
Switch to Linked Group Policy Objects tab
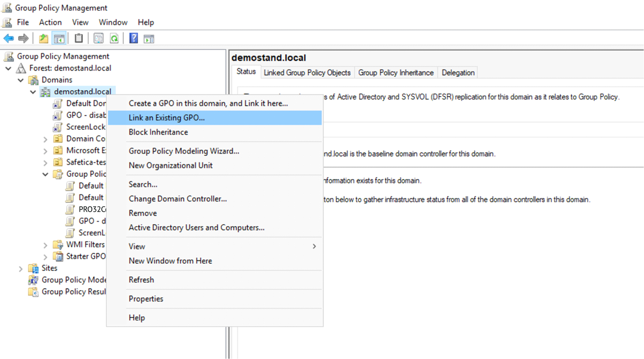tap(307, 73)
